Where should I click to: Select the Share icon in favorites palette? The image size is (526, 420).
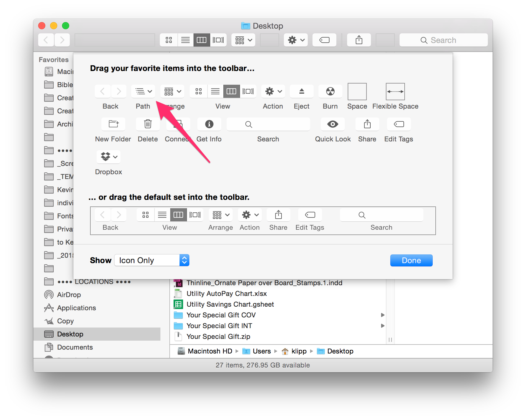367,124
